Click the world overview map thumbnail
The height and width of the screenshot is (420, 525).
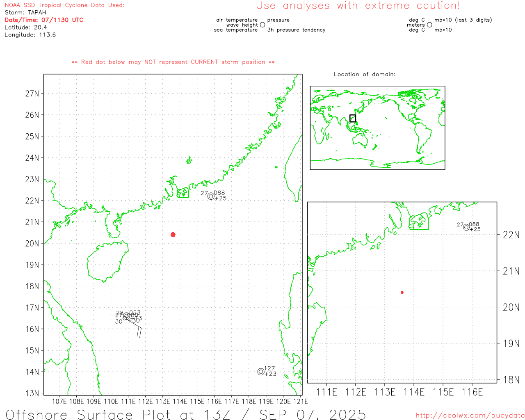(377, 128)
